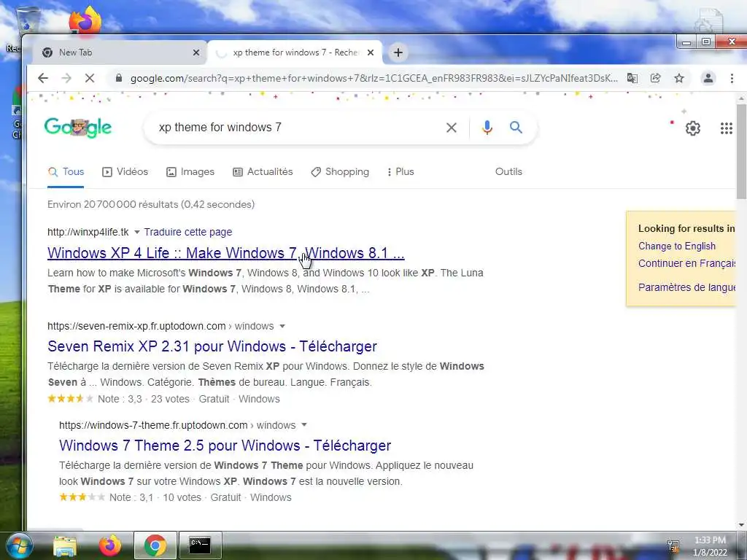Close the xp theme search tab
The width and height of the screenshot is (747, 560).
(370, 52)
